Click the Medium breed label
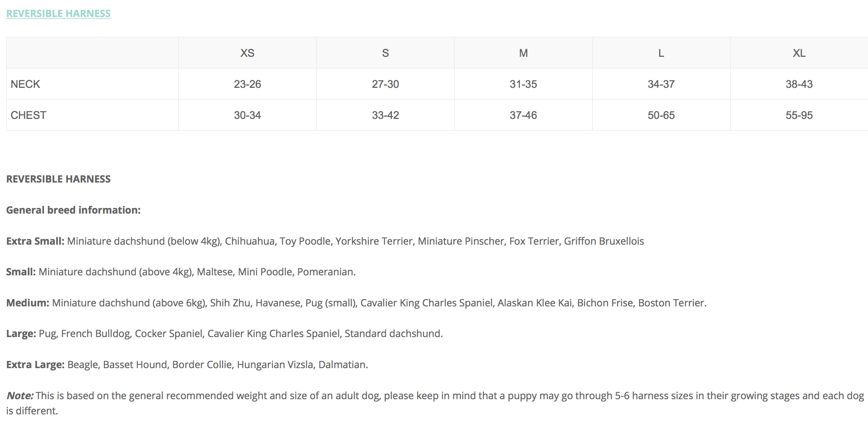Viewport: 868px width, 431px height. point(28,303)
